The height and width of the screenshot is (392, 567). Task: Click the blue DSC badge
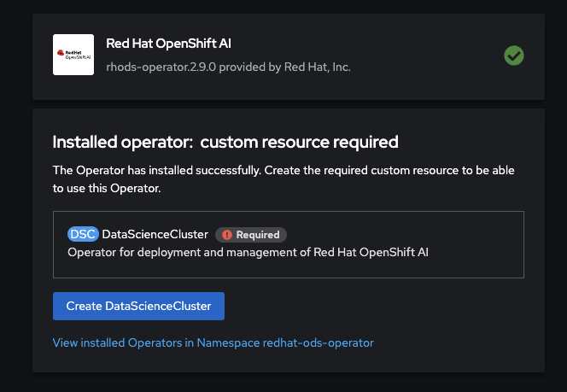tap(83, 234)
